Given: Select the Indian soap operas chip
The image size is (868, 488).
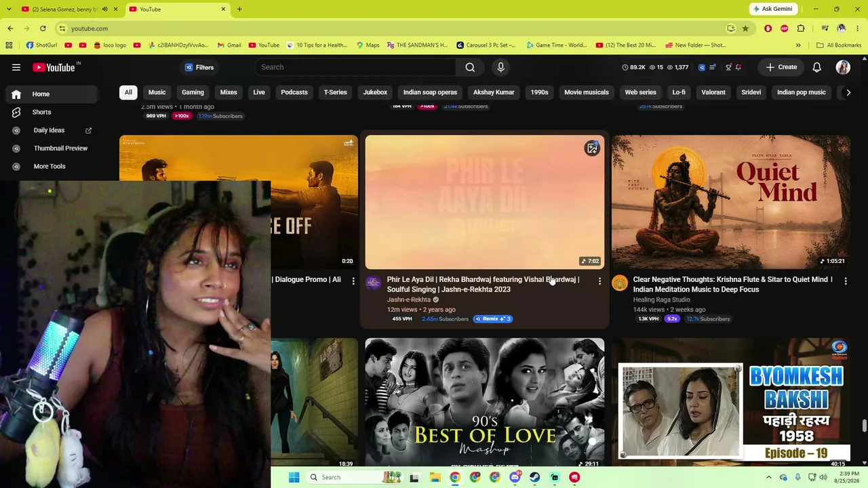Looking at the screenshot, I should (x=430, y=92).
